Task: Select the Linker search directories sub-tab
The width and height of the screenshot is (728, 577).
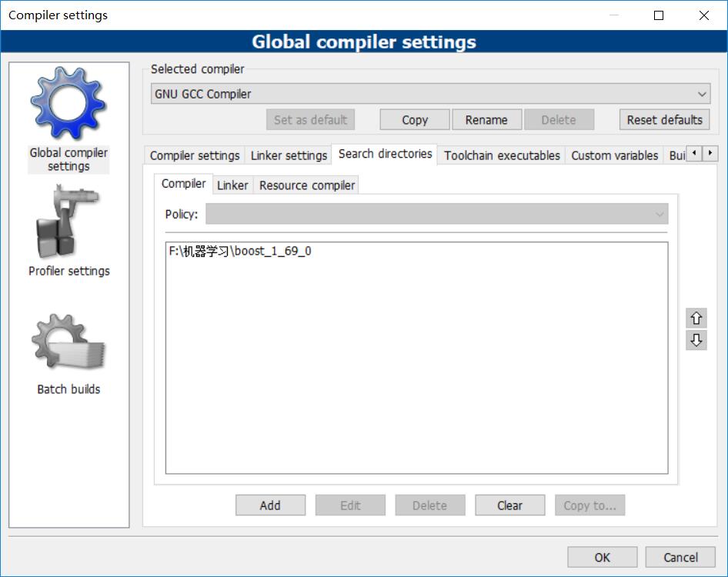Action: [x=232, y=185]
